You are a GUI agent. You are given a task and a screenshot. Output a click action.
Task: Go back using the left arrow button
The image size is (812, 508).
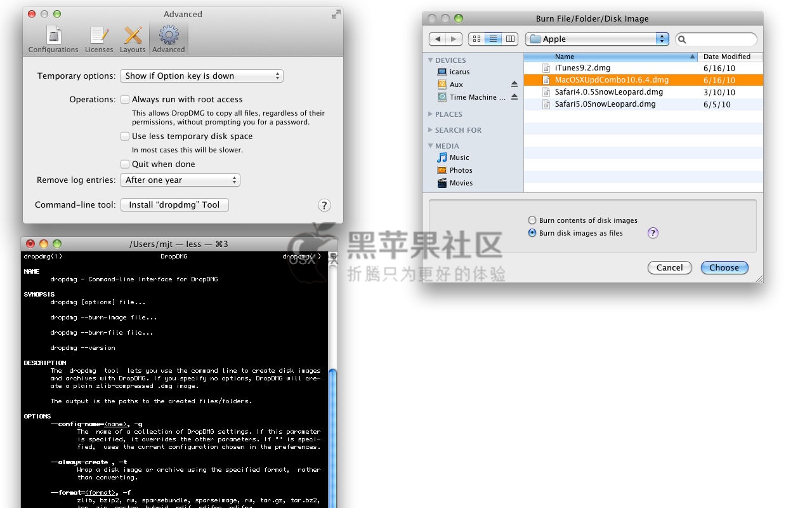[x=437, y=39]
